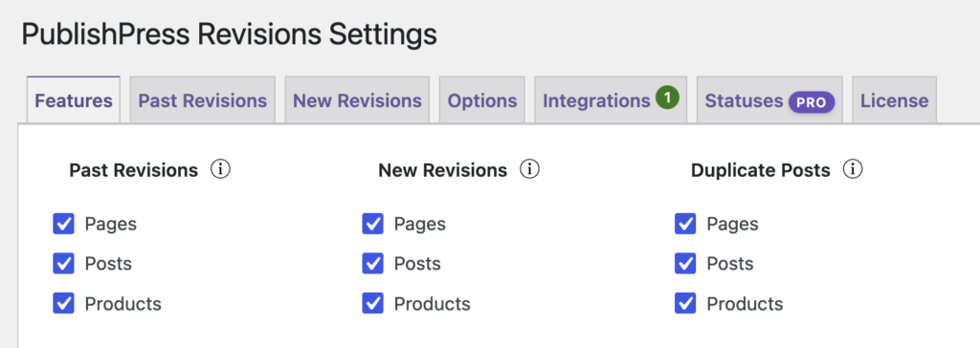980x348 pixels.
Task: Uncheck Products under Past Revisions
Action: click(x=64, y=304)
